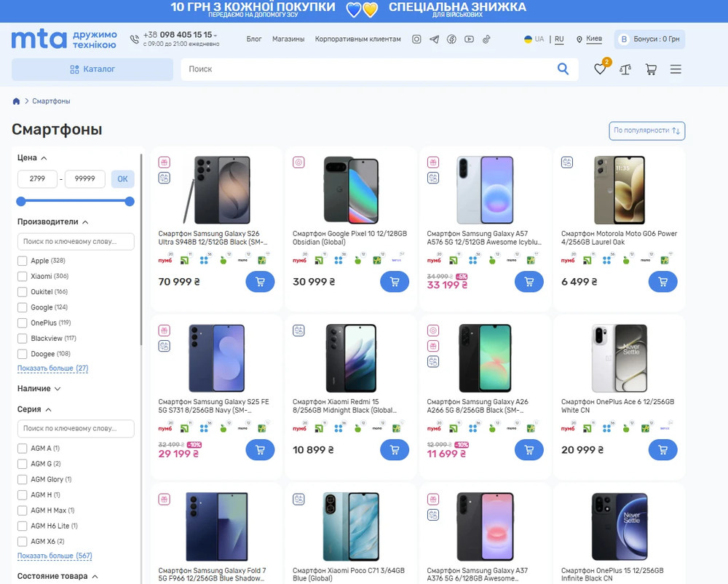This screenshot has height=584, width=728.
Task: Open the По популярности sort dropdown
Action: click(646, 131)
